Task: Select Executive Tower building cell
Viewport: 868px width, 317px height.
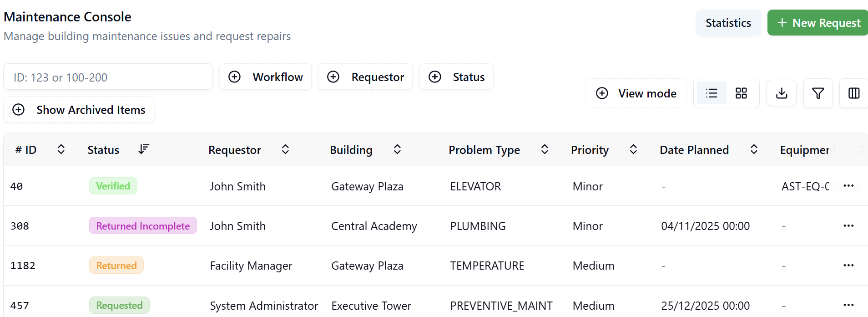Action: tap(371, 306)
